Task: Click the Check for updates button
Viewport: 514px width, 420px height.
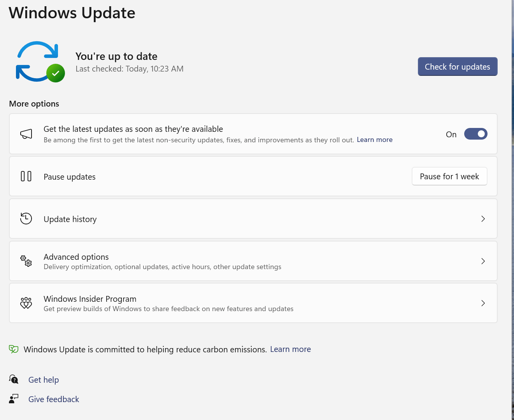Action: click(x=458, y=66)
